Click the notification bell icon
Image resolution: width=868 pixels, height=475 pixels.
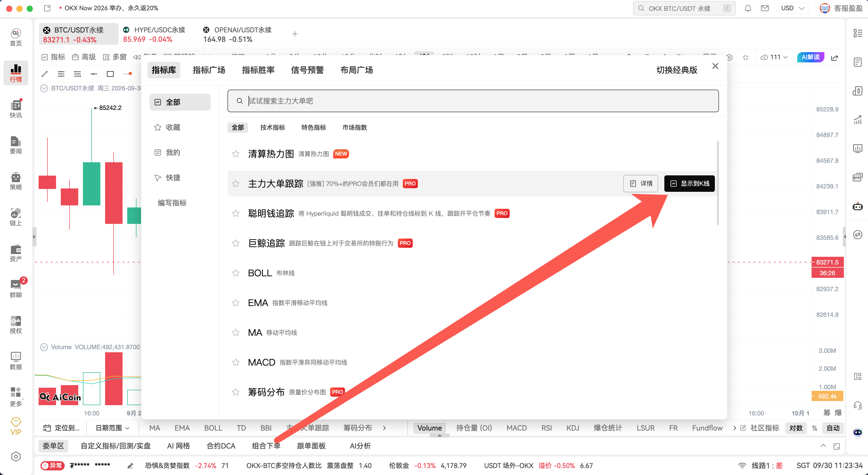(x=748, y=8)
